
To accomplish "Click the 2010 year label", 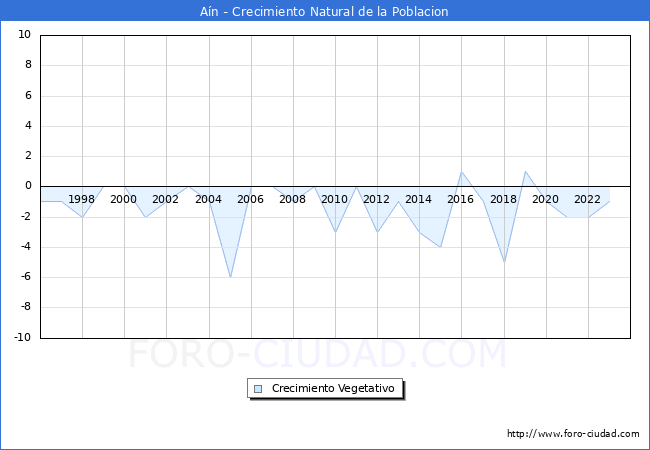I will click(x=334, y=199).
